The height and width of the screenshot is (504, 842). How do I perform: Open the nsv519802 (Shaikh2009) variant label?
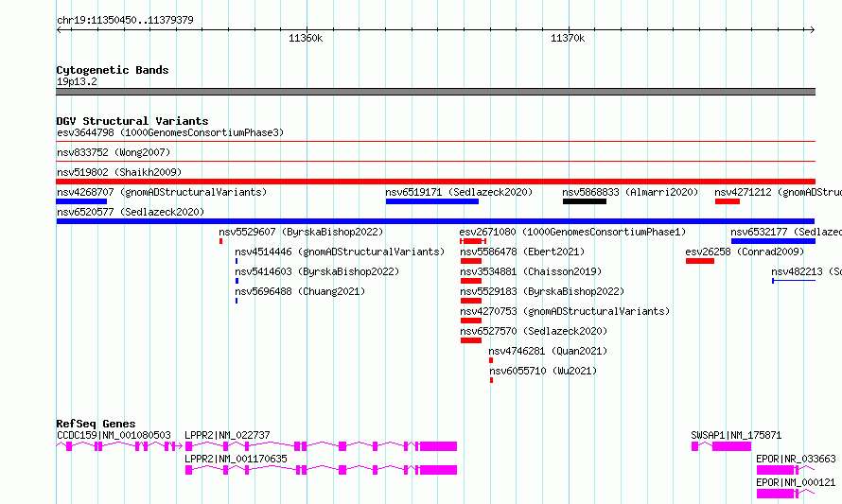click(119, 172)
